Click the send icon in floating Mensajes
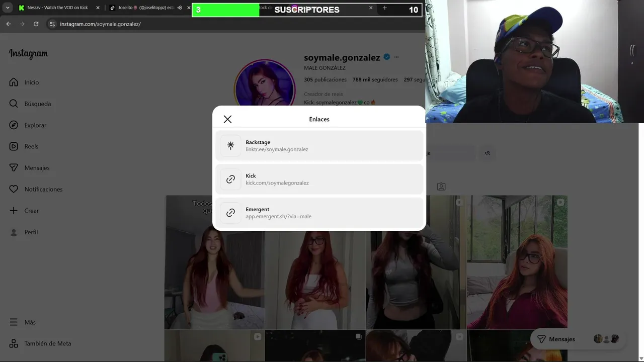This screenshot has height=362, width=644. [x=541, y=339]
